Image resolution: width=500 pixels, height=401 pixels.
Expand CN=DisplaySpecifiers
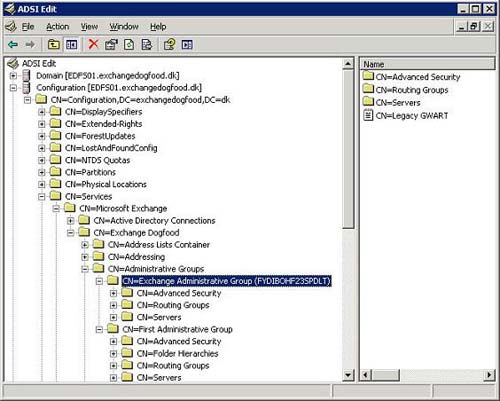click(42, 112)
